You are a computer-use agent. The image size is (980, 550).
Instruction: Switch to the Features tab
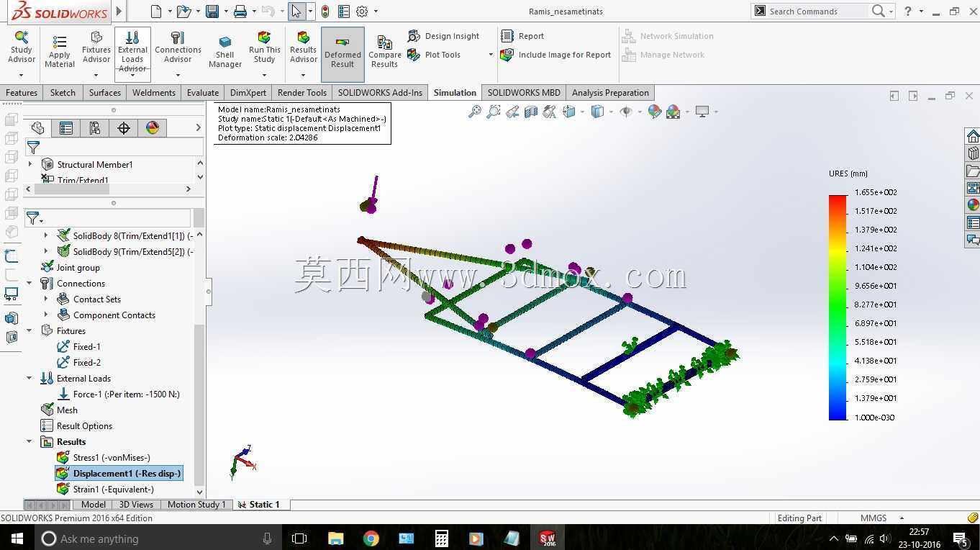[22, 93]
